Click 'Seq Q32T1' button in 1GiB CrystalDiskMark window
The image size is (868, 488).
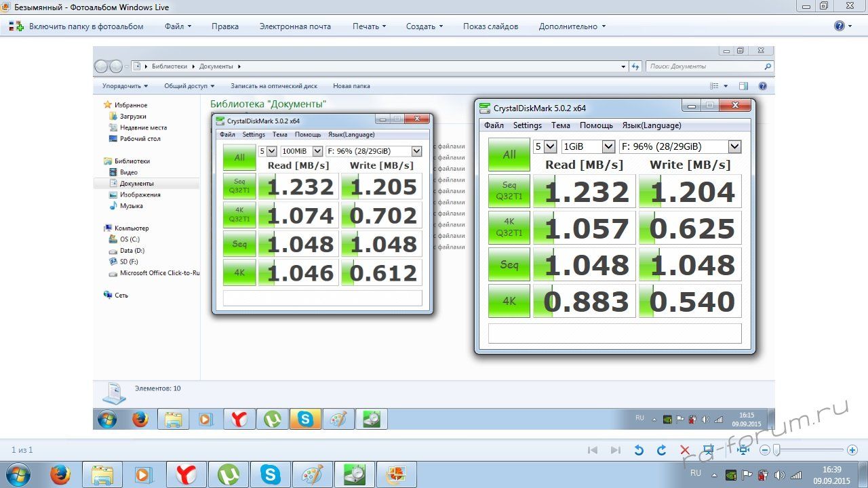tap(509, 191)
